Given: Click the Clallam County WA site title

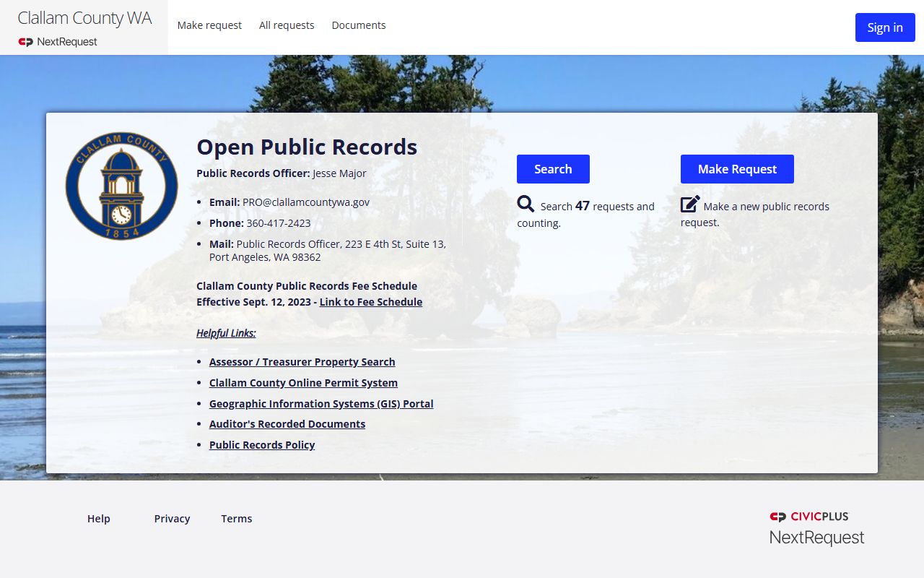Looking at the screenshot, I should pyautogui.click(x=84, y=18).
